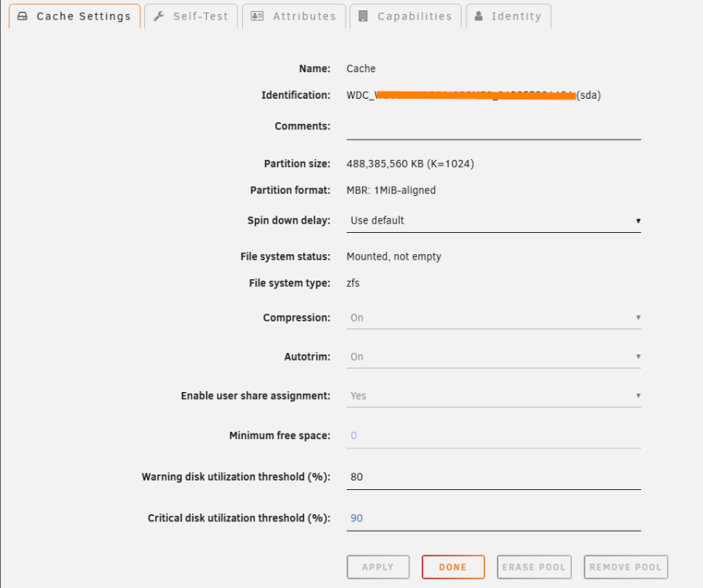
Task: Select the Identity tab
Action: coord(509,16)
